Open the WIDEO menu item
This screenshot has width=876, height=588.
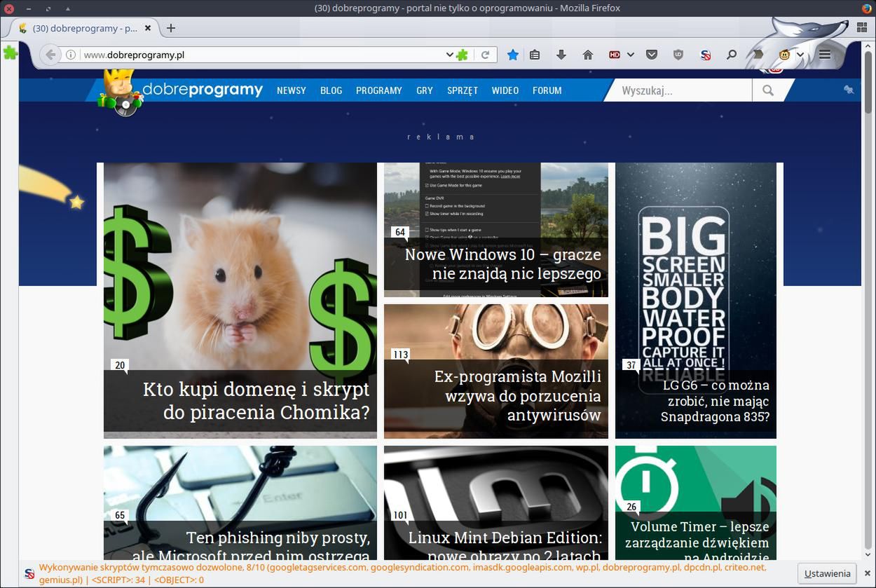(505, 90)
